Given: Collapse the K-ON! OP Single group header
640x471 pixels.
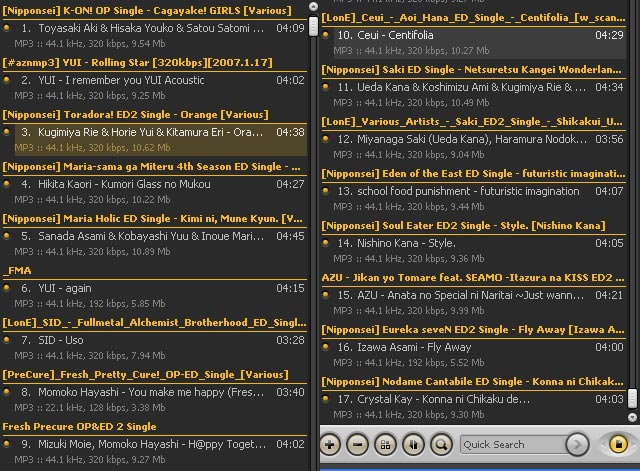Looking at the screenshot, I should pos(154,11).
